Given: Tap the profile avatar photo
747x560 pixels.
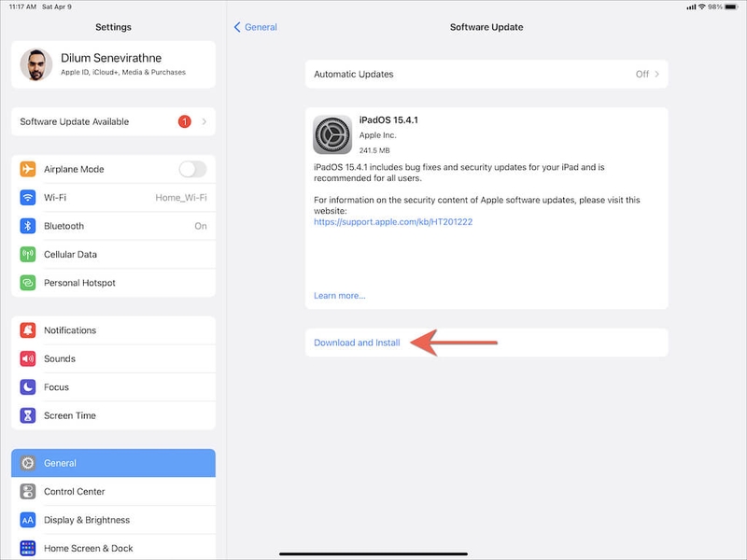Looking at the screenshot, I should click(x=36, y=64).
